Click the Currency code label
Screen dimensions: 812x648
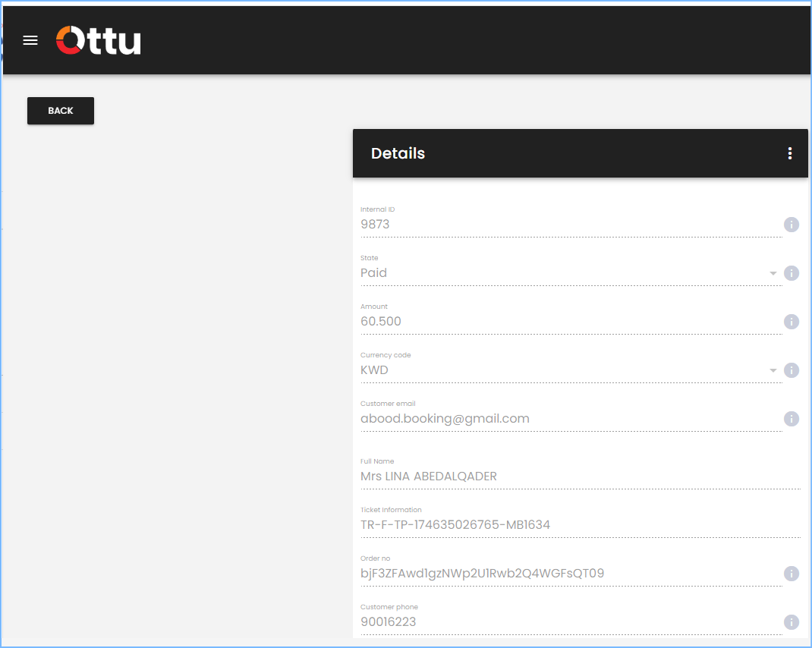(386, 355)
